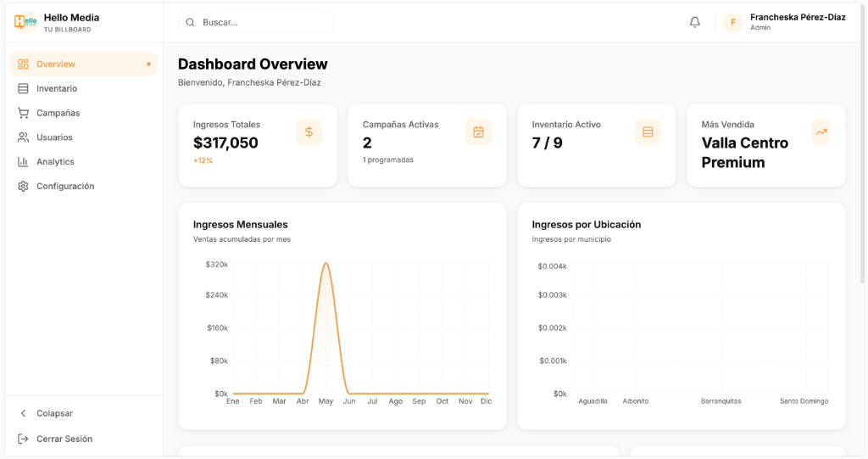Click the 'Aibonito' axis label

(x=636, y=401)
